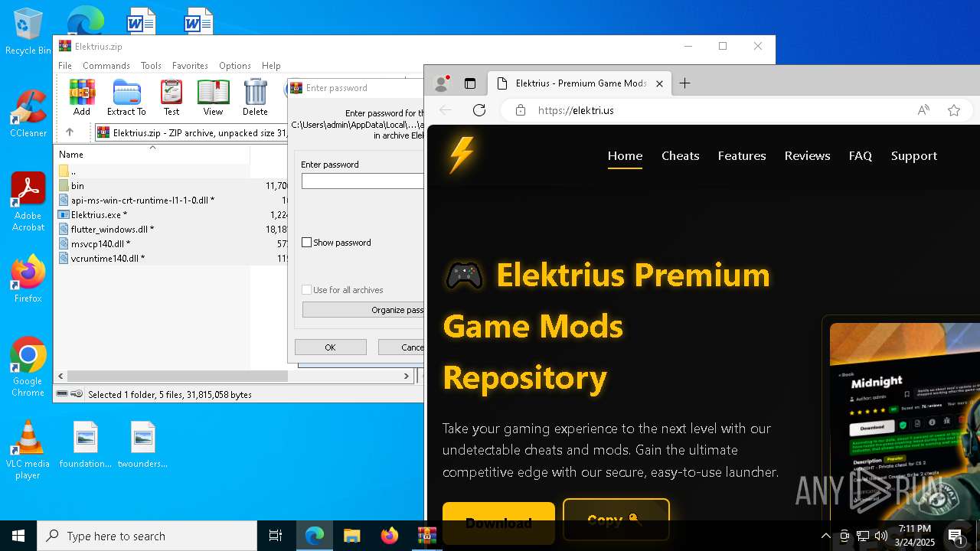The height and width of the screenshot is (551, 980).
Task: Click the Enter password input field
Action: [x=363, y=181]
